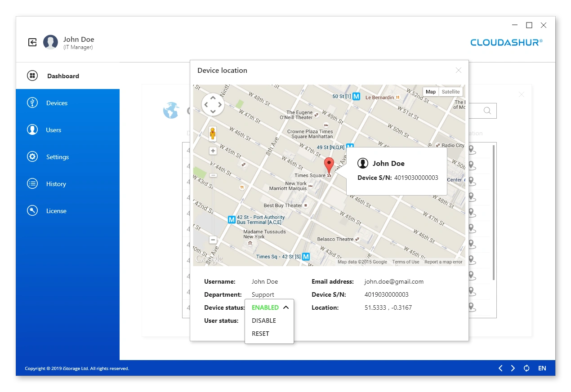Screen dimensions: 571x392
Task: Switch map to Satellite view
Action: pyautogui.click(x=451, y=92)
